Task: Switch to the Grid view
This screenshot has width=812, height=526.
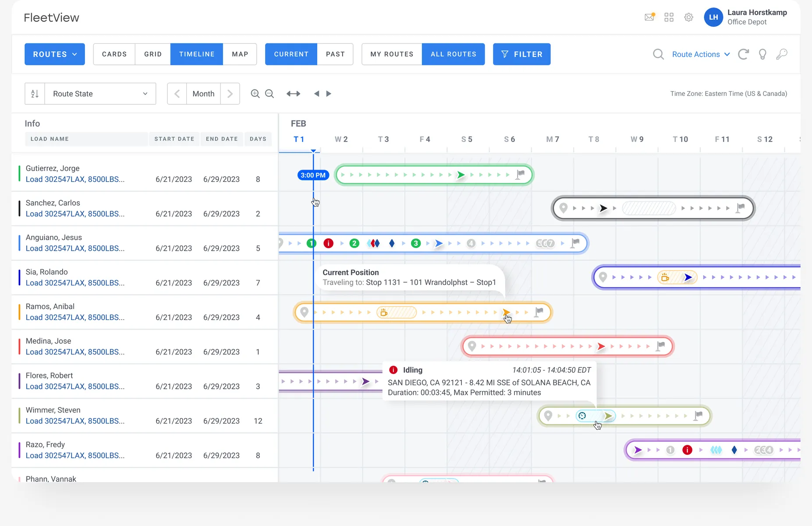Action: pyautogui.click(x=153, y=54)
